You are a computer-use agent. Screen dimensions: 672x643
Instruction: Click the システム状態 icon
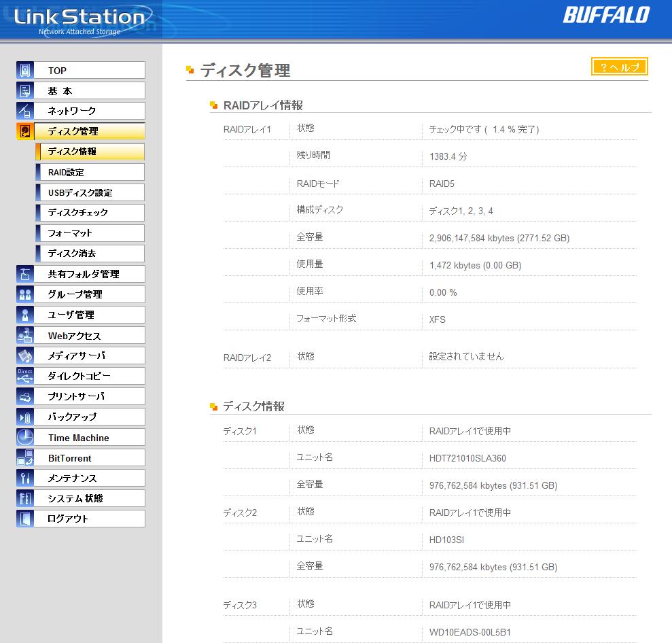coord(25,498)
